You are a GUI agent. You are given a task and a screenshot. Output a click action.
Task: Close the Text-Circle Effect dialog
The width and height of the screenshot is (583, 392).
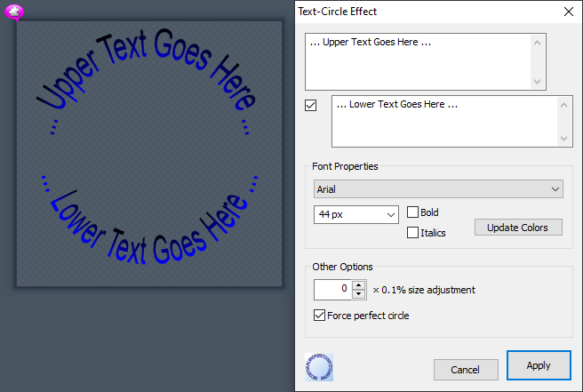(568, 12)
